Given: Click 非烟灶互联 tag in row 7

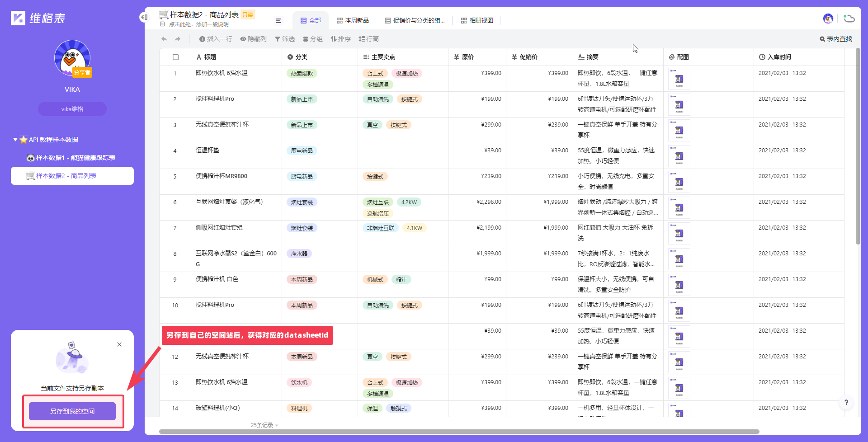Looking at the screenshot, I should pyautogui.click(x=381, y=228).
